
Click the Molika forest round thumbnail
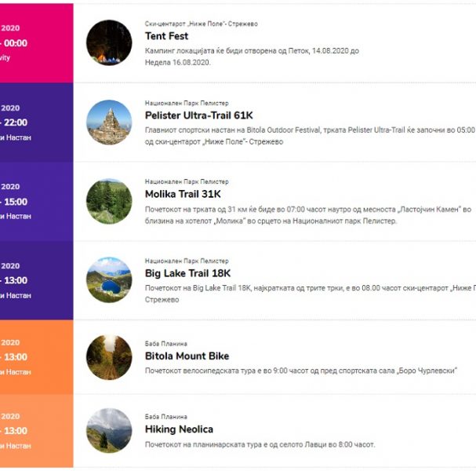109,201
